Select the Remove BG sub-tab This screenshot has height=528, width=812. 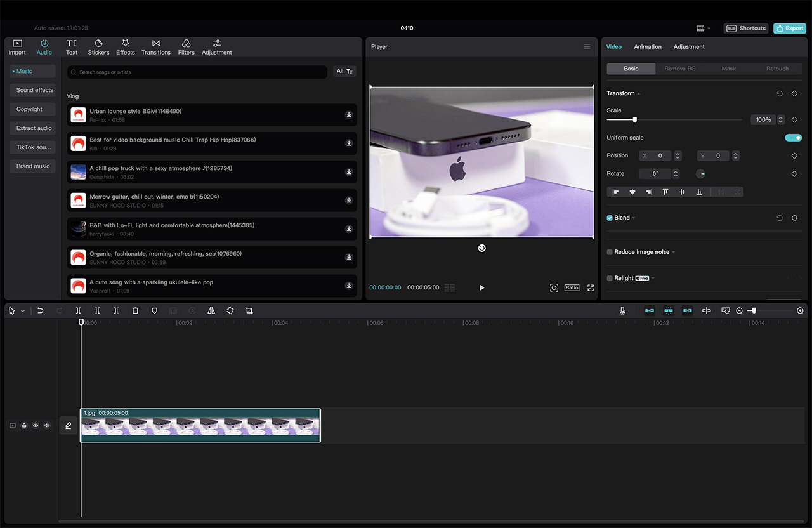[x=680, y=69]
